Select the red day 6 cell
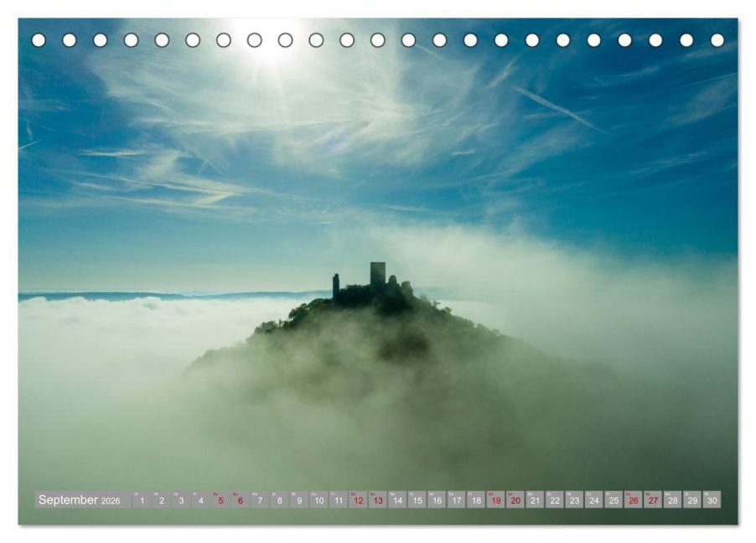Image resolution: width=756 pixels, height=543 pixels. [x=240, y=499]
